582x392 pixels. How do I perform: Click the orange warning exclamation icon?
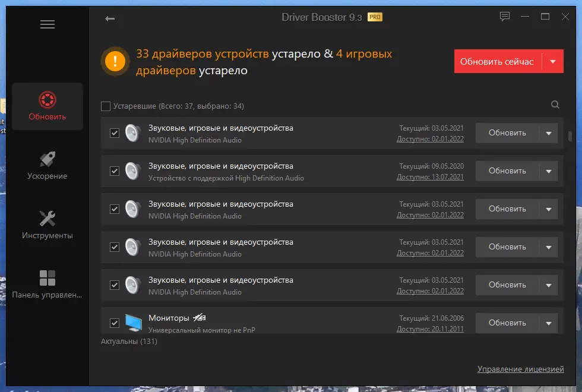click(x=115, y=61)
